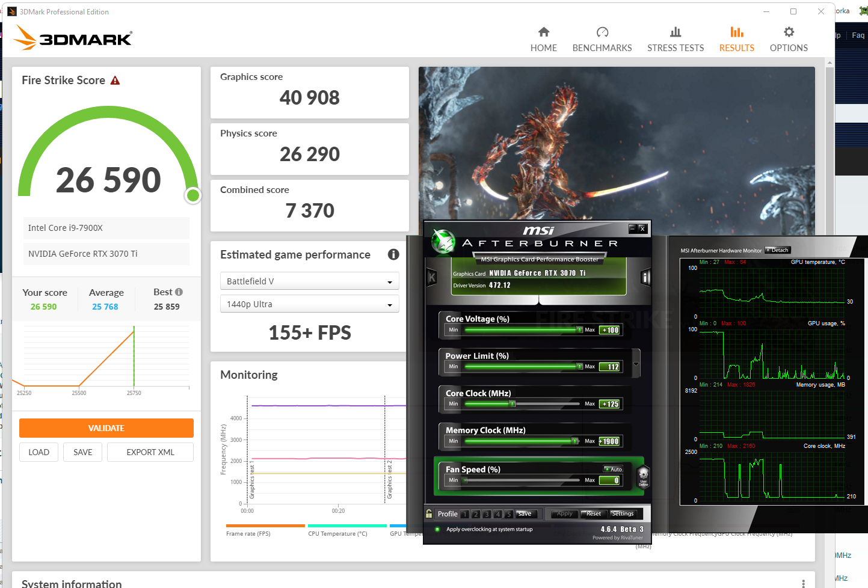Click the Faq link in background window
Viewport: 868px width, 588px height.
point(858,35)
